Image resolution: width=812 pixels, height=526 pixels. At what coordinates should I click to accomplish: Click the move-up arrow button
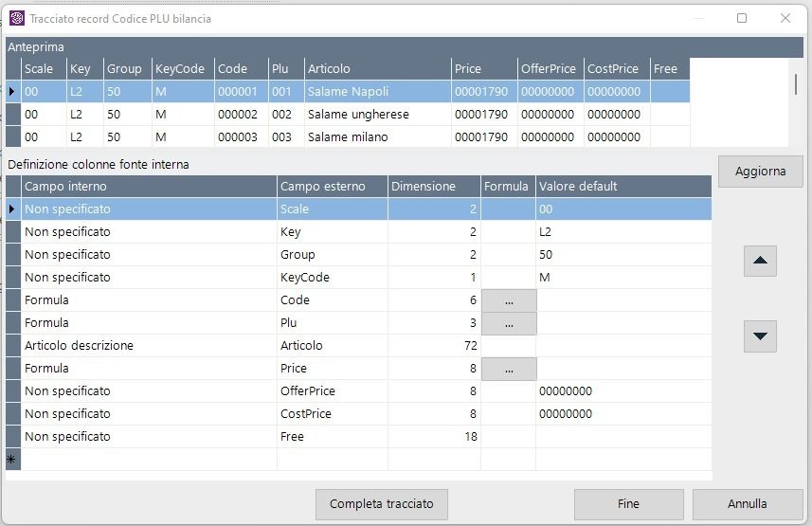coord(760,261)
